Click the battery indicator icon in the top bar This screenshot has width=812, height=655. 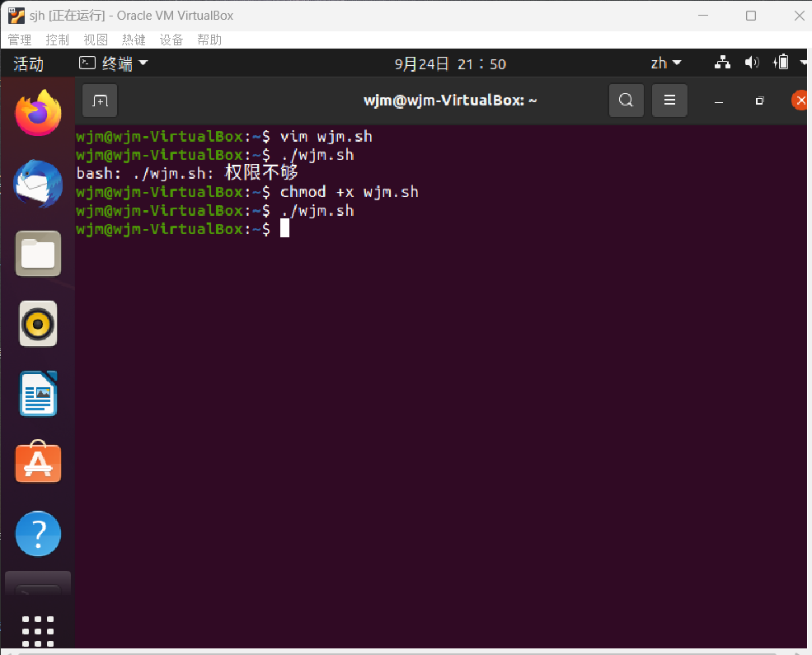[781, 63]
